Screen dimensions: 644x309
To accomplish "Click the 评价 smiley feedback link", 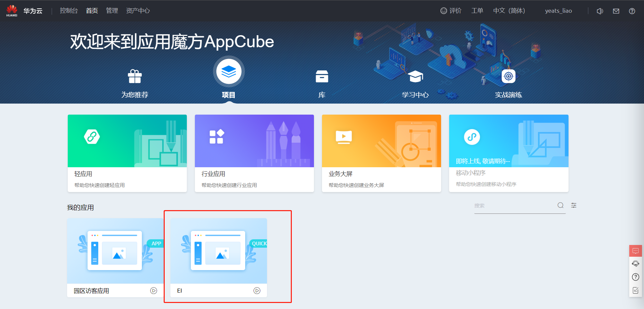I will tap(451, 11).
